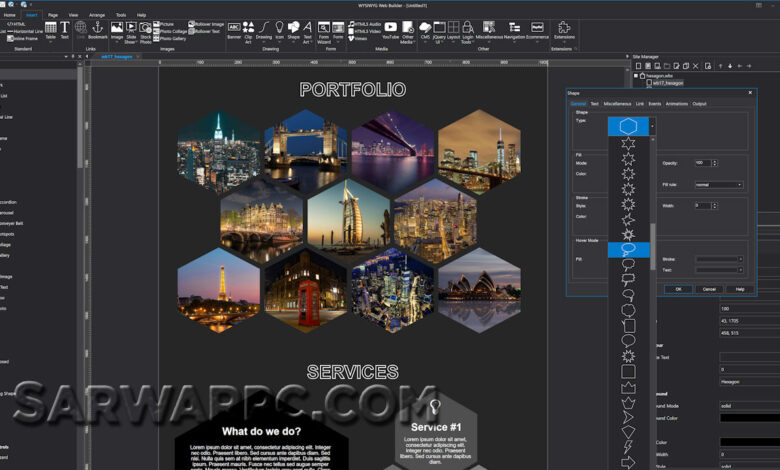Open the Extensions puzzle icon

[564, 30]
